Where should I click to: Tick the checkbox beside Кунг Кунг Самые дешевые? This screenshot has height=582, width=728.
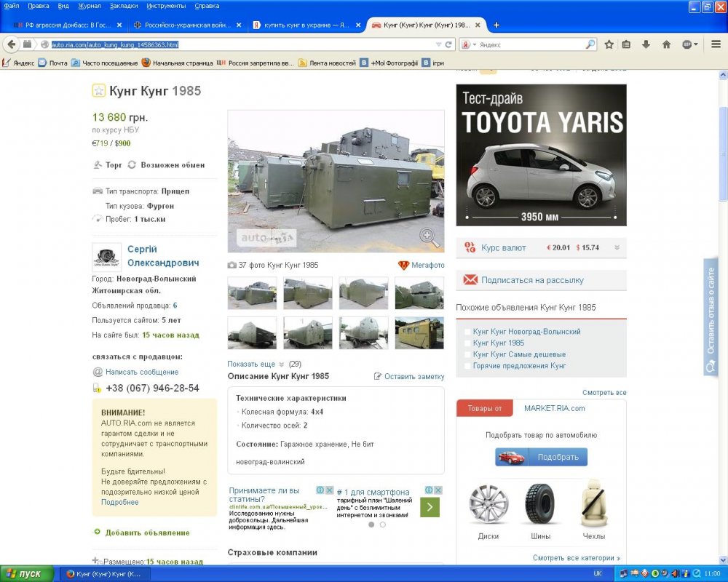[x=467, y=354]
